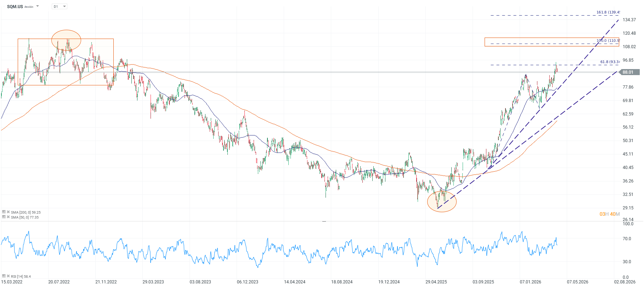Screen dimensions: 644x288
Task: Click the SQM.US ticker name
Action: point(15,7)
